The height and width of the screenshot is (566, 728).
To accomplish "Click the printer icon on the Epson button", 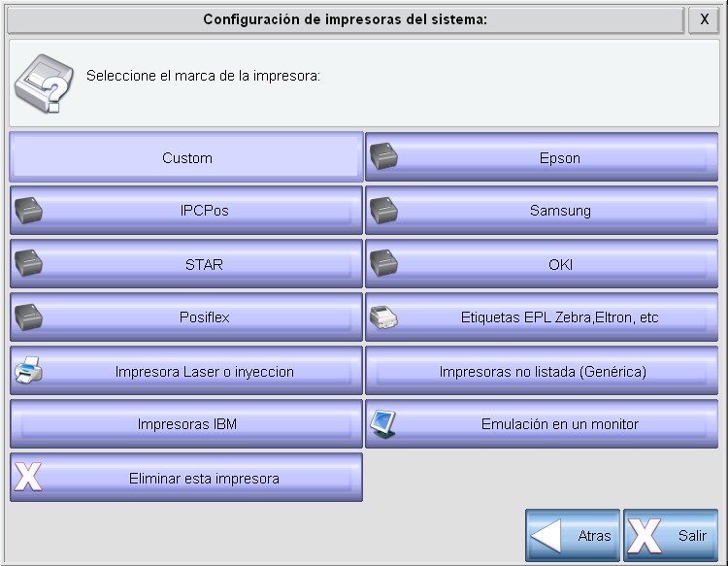I will (x=383, y=156).
